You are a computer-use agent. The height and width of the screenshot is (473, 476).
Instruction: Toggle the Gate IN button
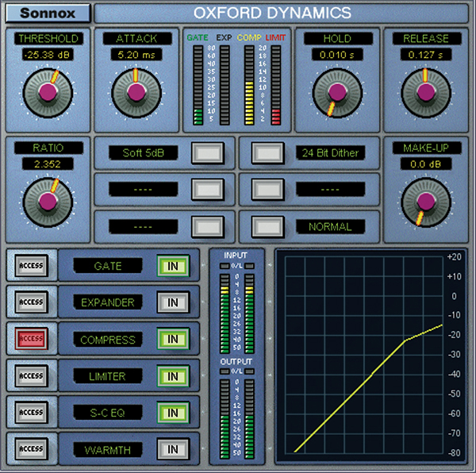pyautogui.click(x=171, y=266)
